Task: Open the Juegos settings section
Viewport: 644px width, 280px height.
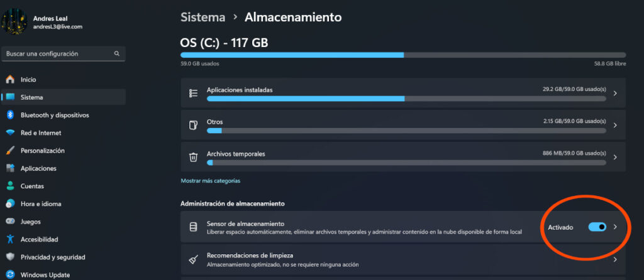Action: pyautogui.click(x=31, y=222)
